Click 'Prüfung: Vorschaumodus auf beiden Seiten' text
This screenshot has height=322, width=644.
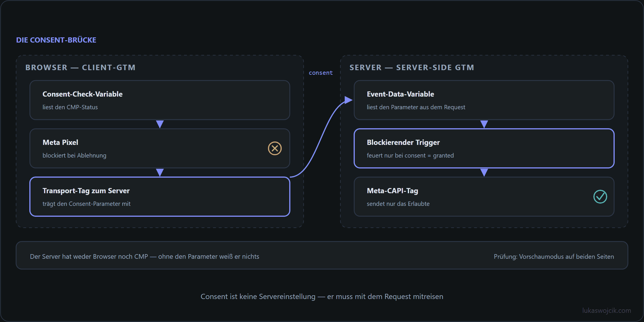(554, 256)
